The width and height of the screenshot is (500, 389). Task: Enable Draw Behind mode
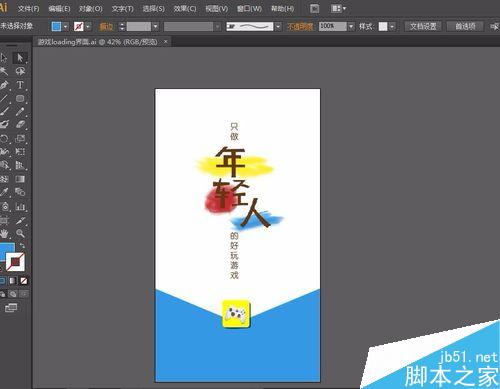pyautogui.click(x=13, y=294)
